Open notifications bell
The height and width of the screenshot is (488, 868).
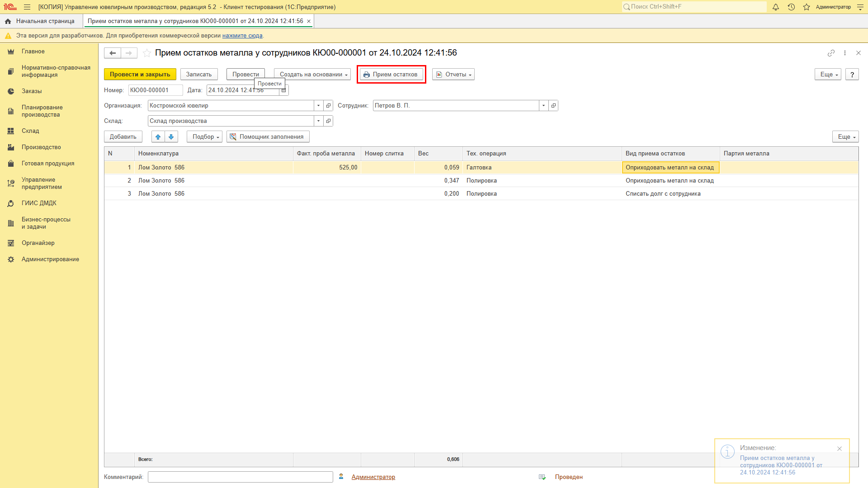(x=776, y=7)
